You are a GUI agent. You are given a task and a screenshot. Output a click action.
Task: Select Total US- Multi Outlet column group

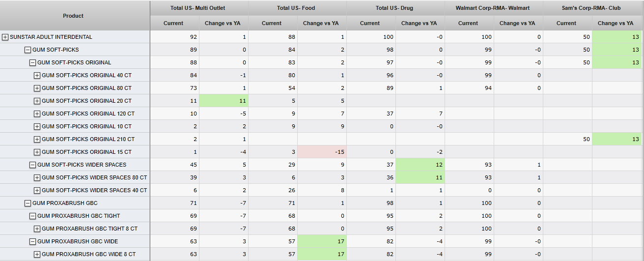click(x=198, y=8)
